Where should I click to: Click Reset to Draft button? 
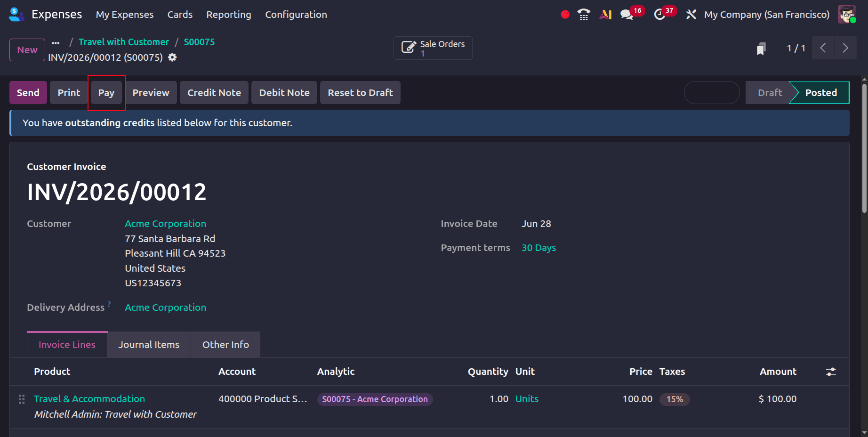(x=361, y=93)
